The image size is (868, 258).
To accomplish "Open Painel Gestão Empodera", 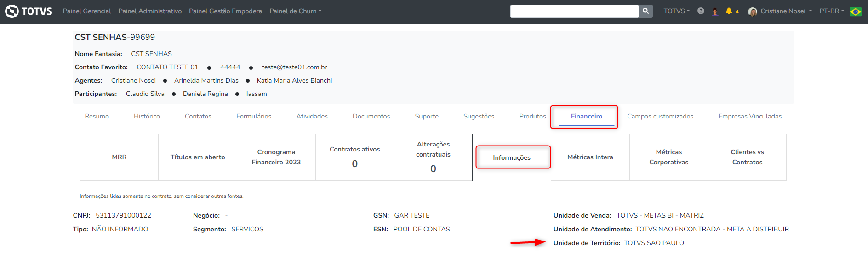I will [x=225, y=11].
